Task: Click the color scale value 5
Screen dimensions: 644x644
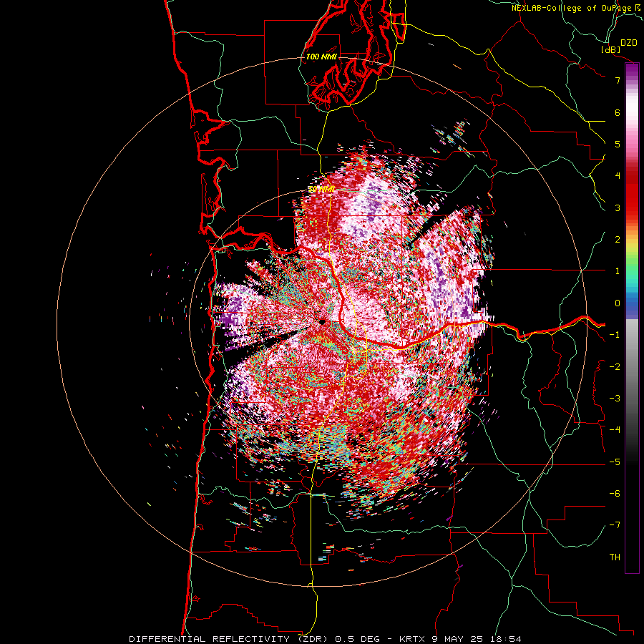Action: click(618, 144)
